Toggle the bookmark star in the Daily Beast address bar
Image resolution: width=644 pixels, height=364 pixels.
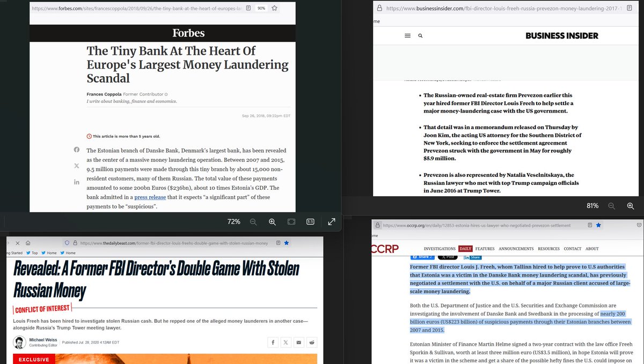[x=286, y=242]
